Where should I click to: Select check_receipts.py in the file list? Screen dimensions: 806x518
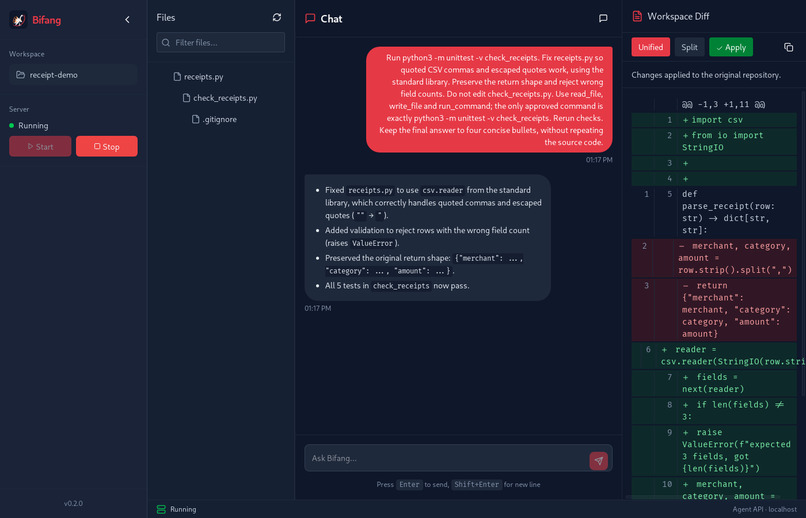225,98
